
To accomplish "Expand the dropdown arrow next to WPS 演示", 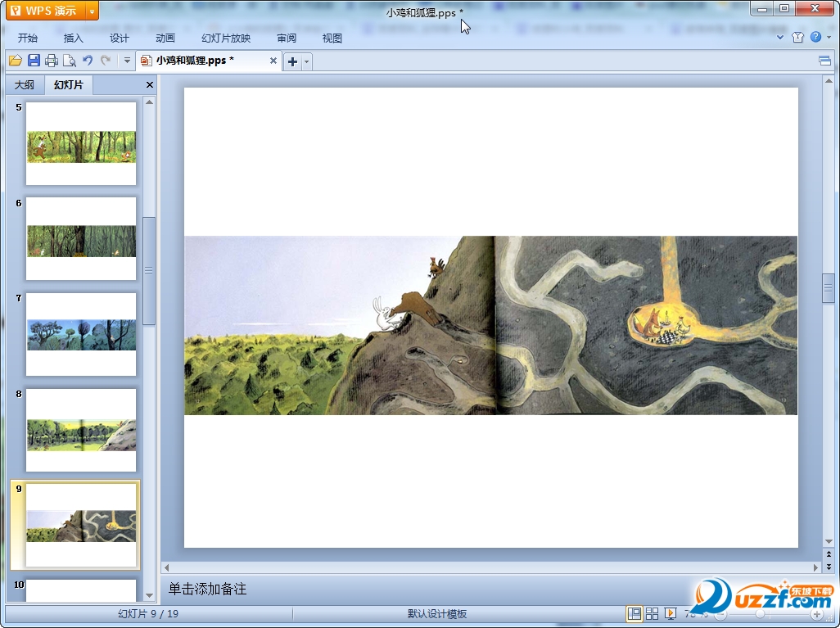I will pyautogui.click(x=93, y=11).
